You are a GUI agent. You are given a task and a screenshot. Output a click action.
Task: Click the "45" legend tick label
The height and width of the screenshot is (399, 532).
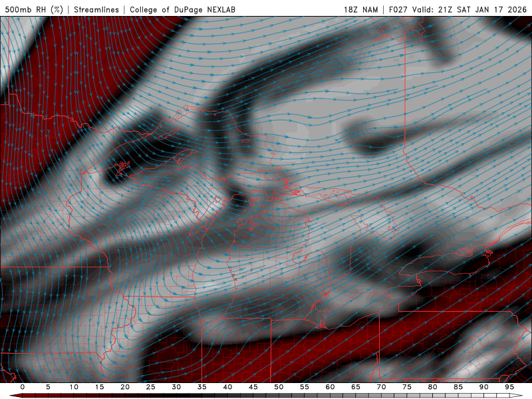(x=253, y=387)
